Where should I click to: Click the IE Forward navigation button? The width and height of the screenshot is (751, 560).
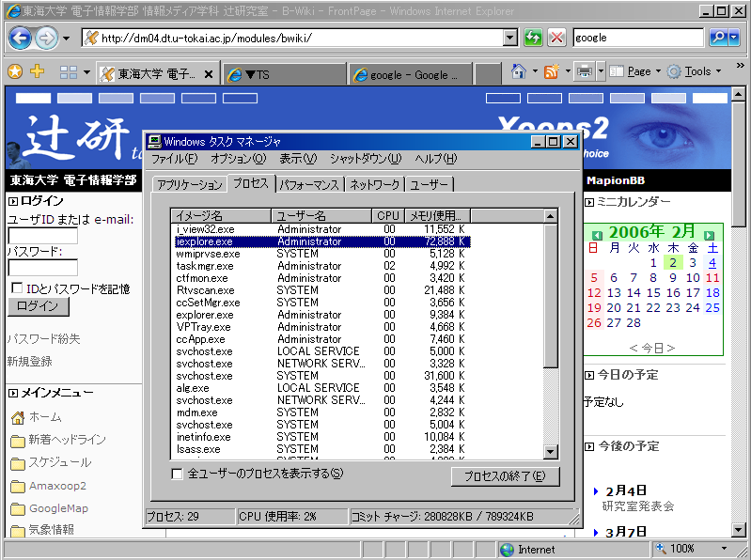click(x=46, y=38)
